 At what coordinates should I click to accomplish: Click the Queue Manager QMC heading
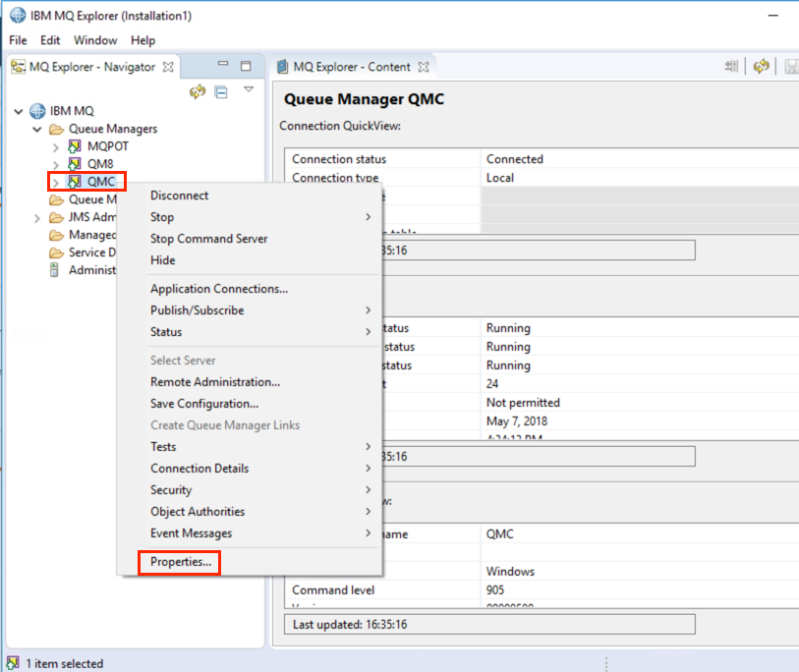(x=364, y=99)
